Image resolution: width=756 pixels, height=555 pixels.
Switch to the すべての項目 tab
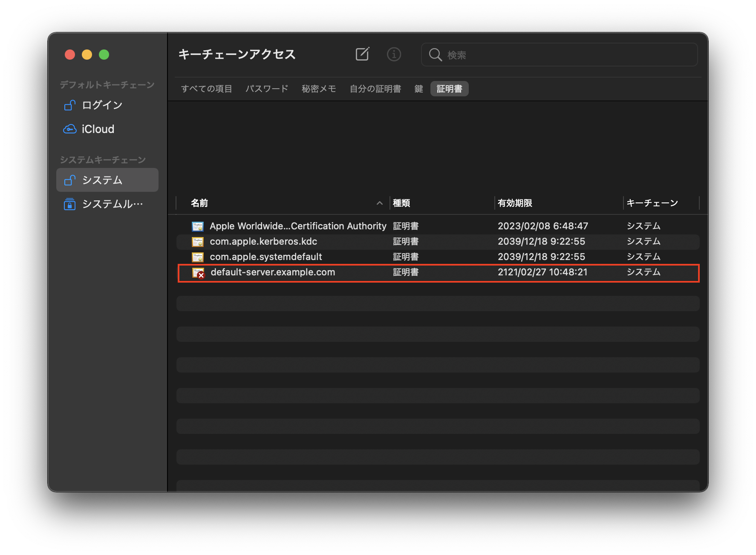point(207,89)
